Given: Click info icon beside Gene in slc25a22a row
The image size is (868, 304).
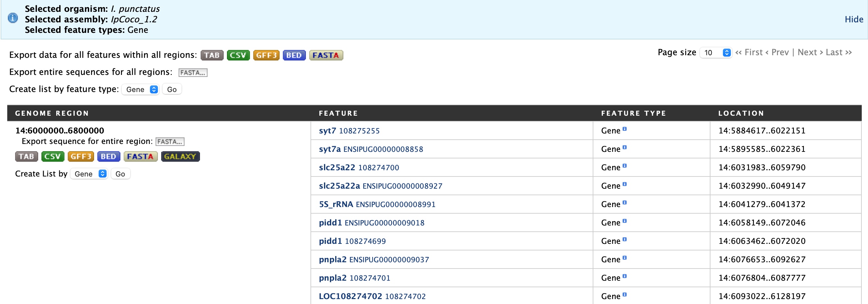Looking at the screenshot, I should (624, 184).
